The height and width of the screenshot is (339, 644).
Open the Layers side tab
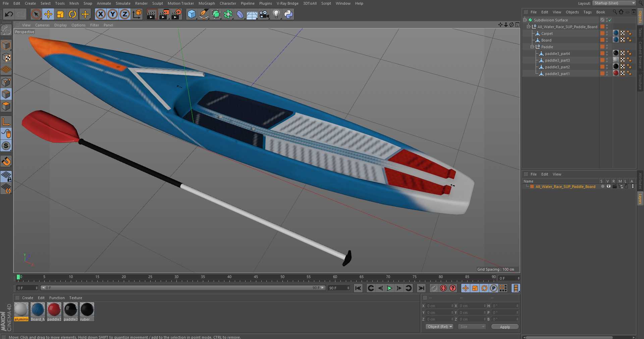[x=640, y=199]
